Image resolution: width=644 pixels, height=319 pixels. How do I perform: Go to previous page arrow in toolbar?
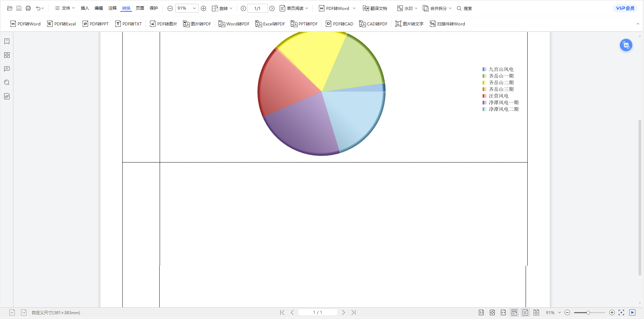pos(244,8)
